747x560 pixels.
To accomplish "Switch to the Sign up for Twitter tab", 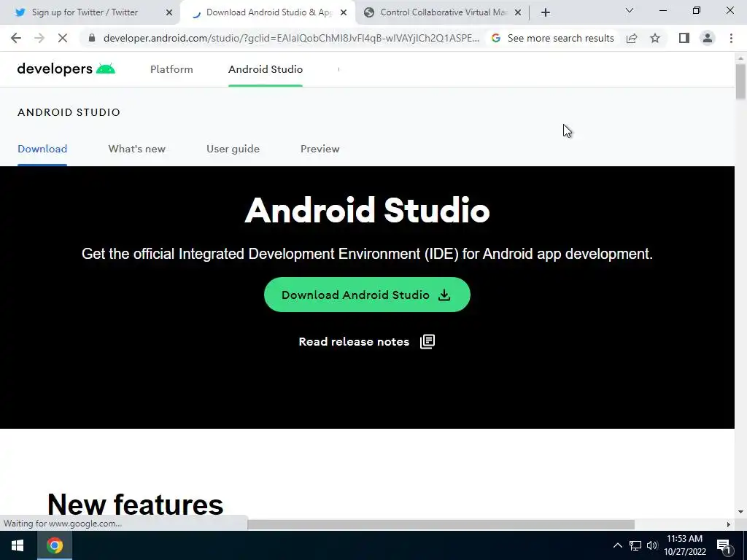I will [86, 12].
